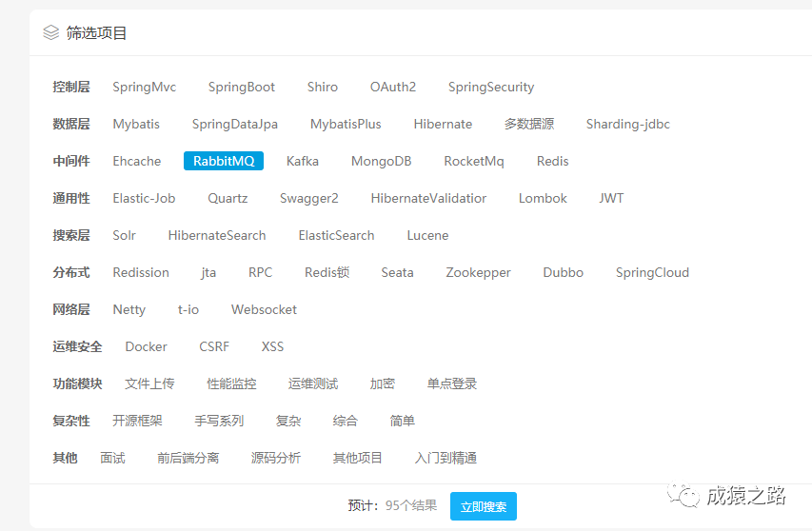Select the SpringBoot filter tag

[242, 87]
